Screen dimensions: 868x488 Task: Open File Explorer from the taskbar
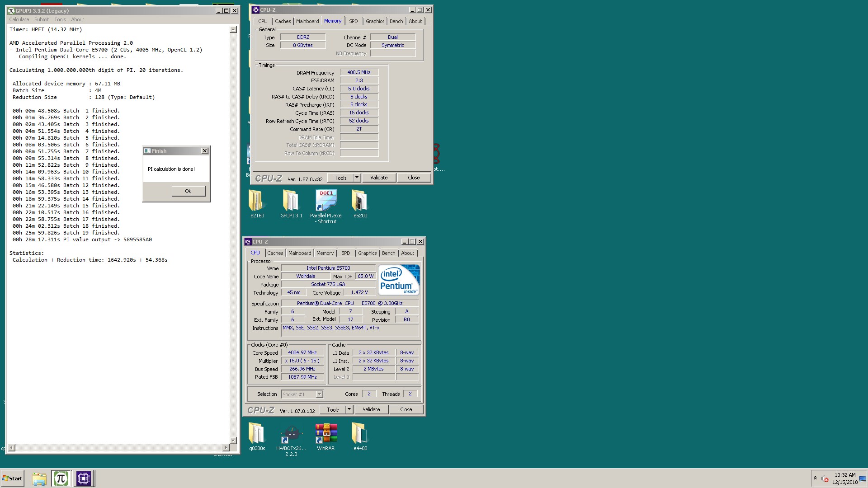(39, 479)
